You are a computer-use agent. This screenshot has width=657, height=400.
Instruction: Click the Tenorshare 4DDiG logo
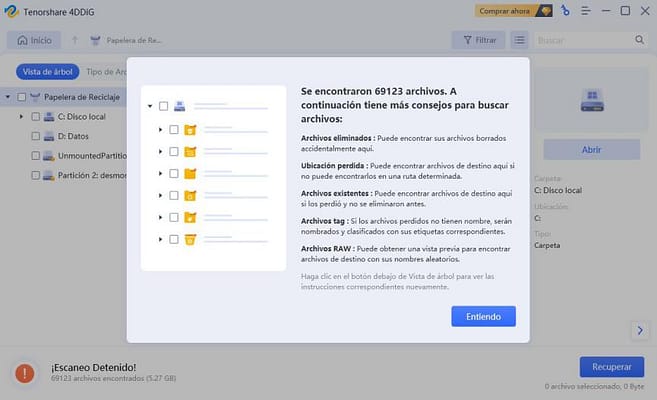click(11, 11)
